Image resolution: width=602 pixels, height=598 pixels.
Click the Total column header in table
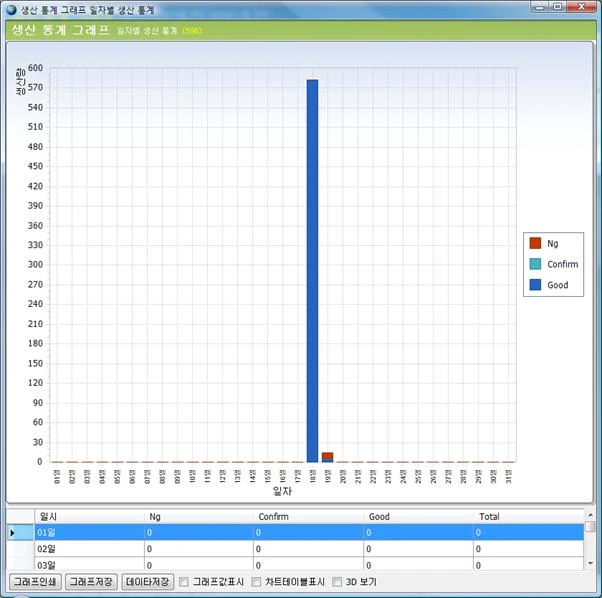coord(529,517)
